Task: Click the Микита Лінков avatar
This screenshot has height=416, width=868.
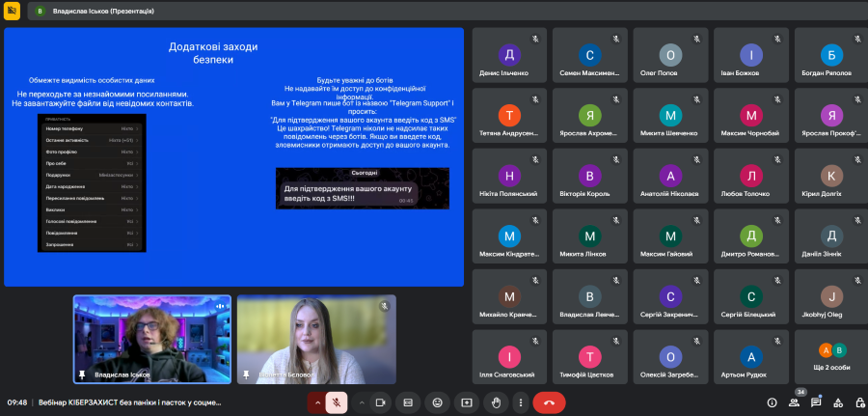Action: [590, 236]
